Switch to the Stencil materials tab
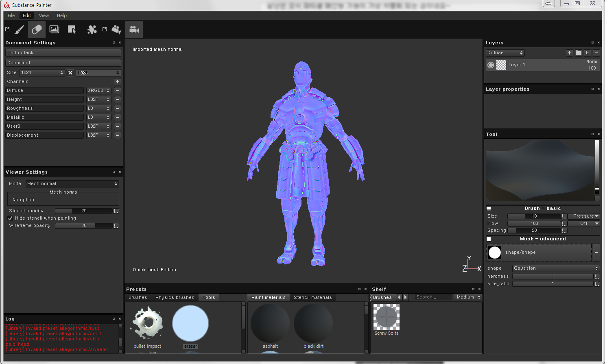The image size is (605, 364). tap(313, 297)
